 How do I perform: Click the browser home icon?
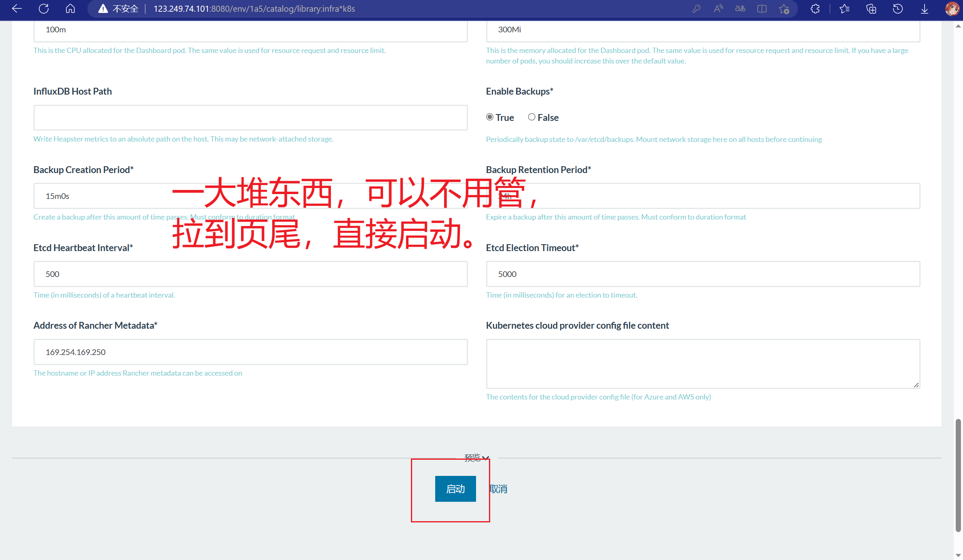pyautogui.click(x=70, y=8)
